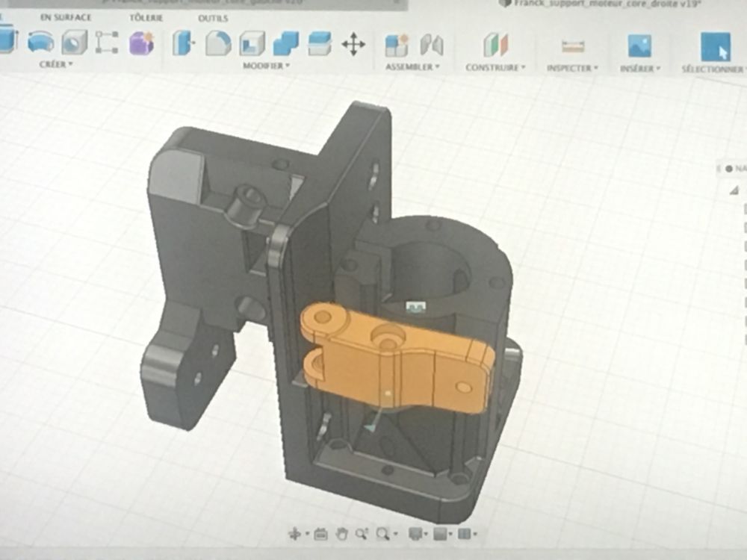
Task: Expand the Grid settings dropdown arrow
Action: click(450, 535)
